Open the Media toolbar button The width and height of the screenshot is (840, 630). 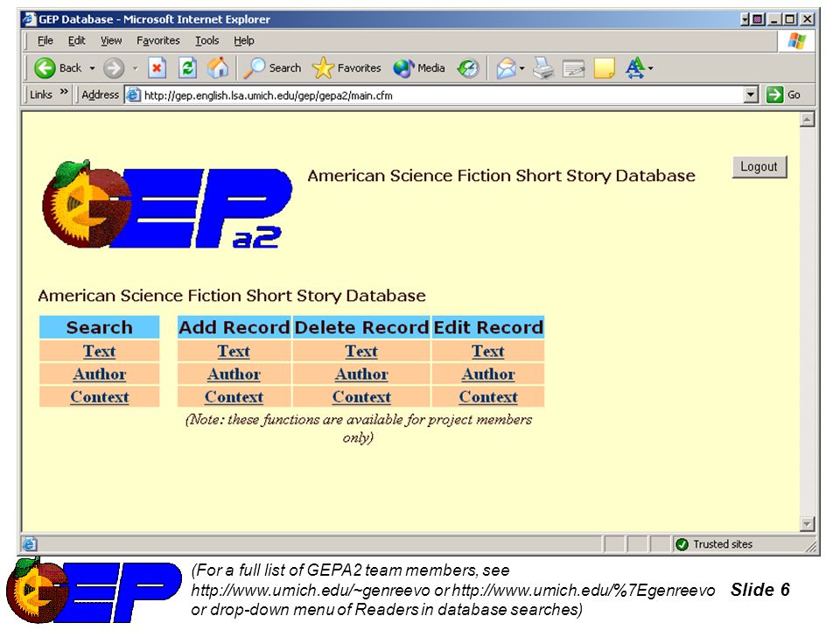(419, 68)
